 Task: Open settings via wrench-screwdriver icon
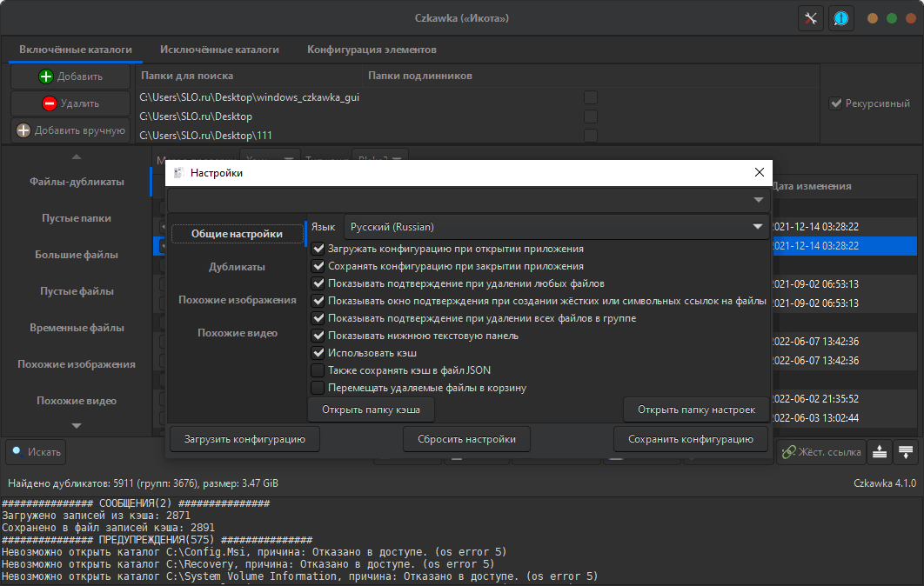coord(811,19)
